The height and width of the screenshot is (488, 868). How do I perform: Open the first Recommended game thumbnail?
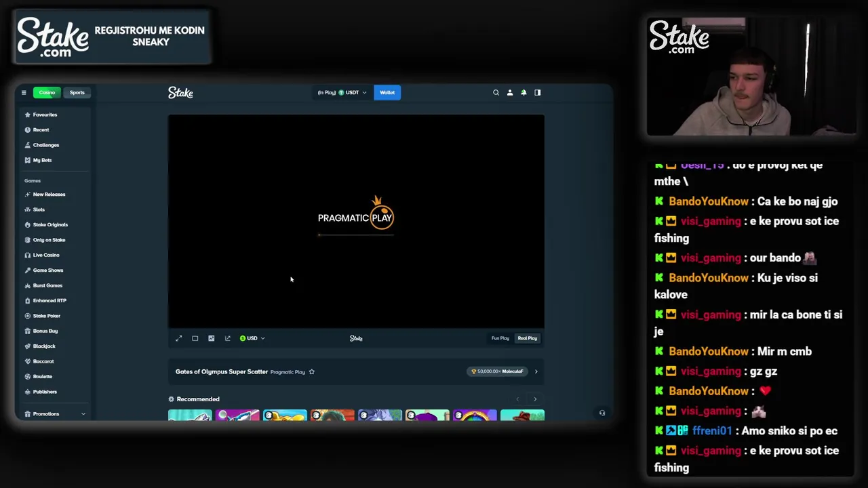[x=190, y=415]
